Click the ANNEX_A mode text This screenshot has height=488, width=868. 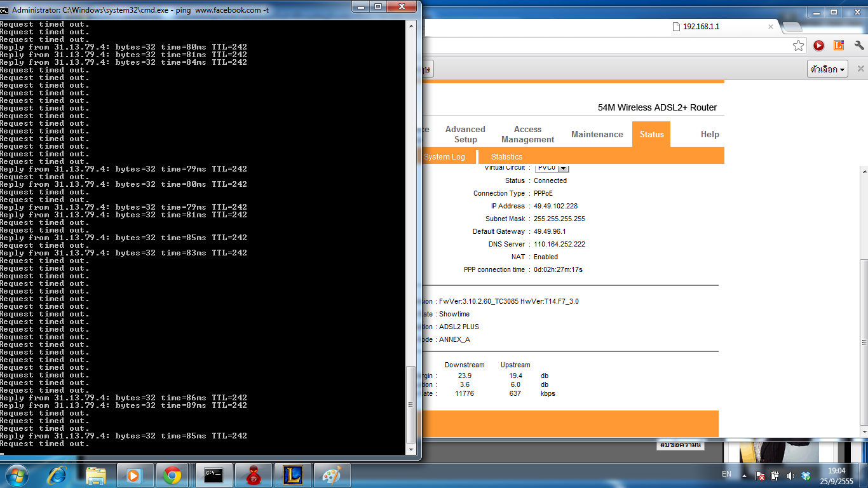pos(454,339)
